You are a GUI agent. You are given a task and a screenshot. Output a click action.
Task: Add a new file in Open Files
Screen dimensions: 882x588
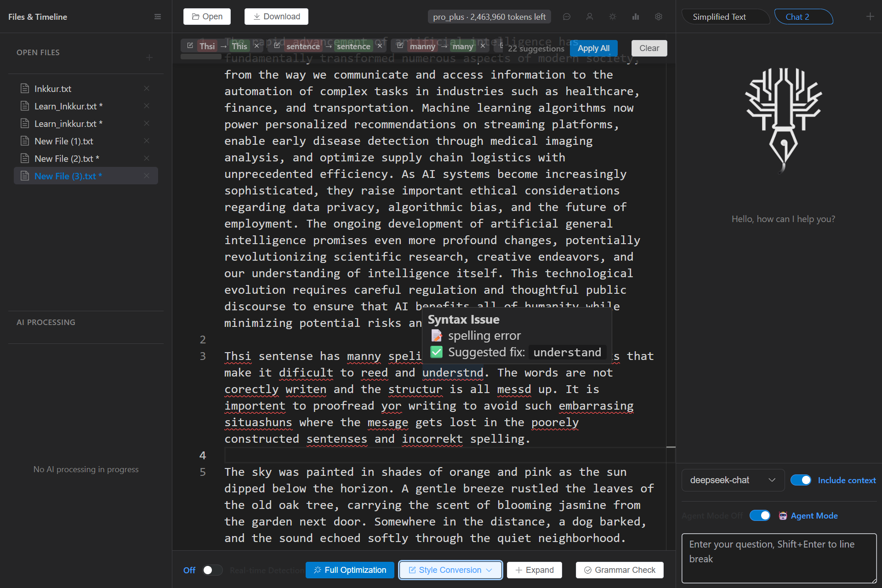tap(149, 57)
